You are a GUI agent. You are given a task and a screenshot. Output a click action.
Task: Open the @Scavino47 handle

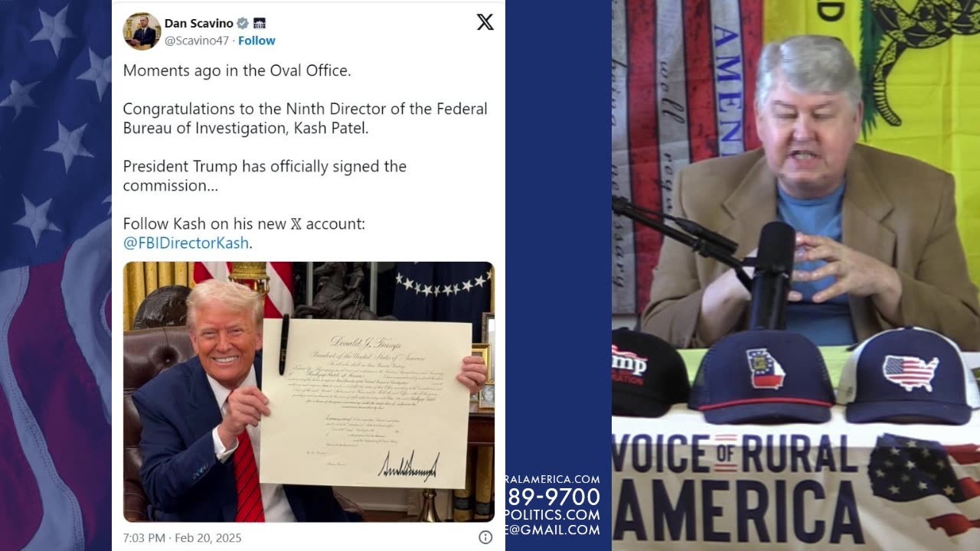pos(197,41)
